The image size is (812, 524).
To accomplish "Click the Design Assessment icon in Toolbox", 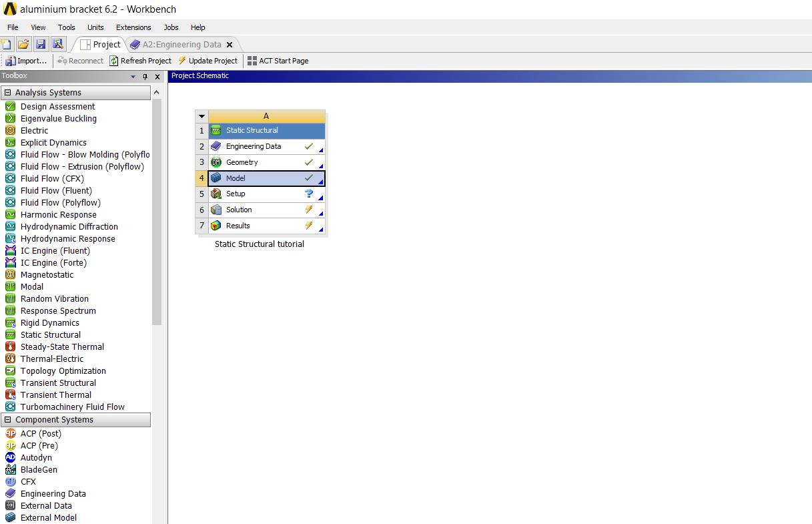I will click(x=10, y=106).
